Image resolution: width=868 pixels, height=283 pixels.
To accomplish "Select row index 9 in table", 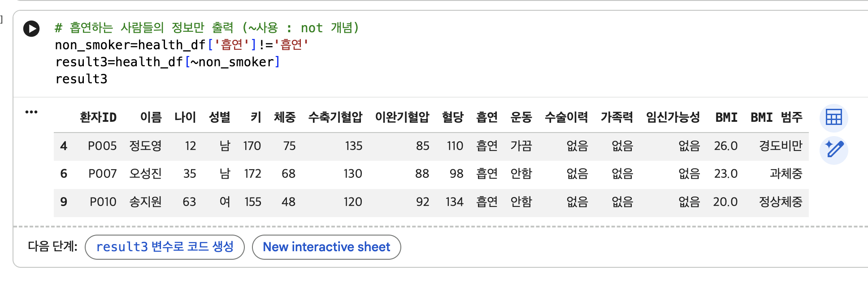I will (x=64, y=202).
